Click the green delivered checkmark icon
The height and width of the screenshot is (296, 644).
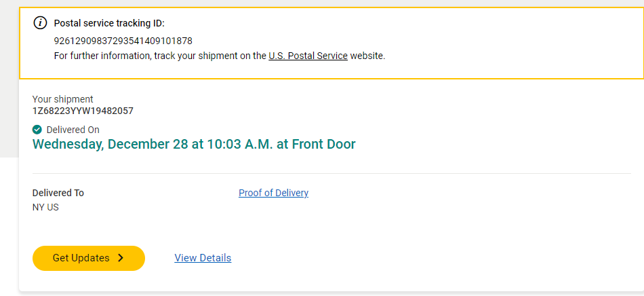[x=37, y=130]
